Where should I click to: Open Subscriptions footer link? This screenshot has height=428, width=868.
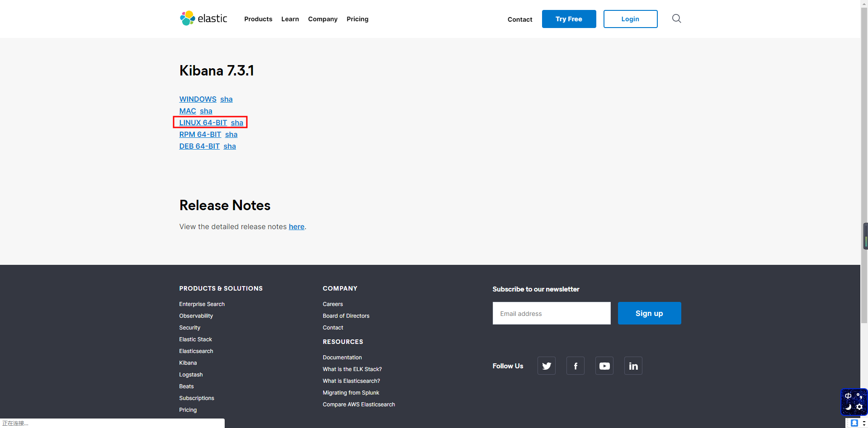tap(196, 398)
